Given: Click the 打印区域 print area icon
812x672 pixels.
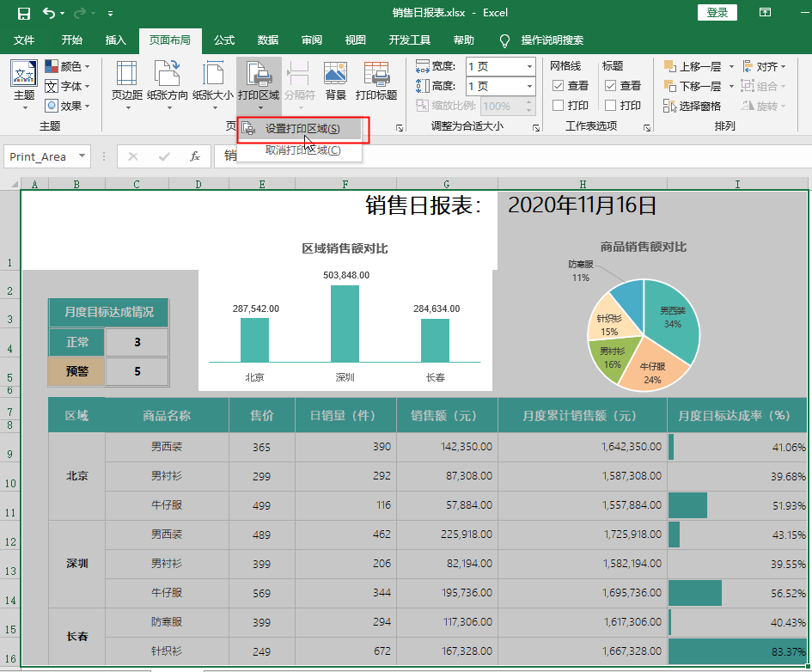Looking at the screenshot, I should 259,73.
